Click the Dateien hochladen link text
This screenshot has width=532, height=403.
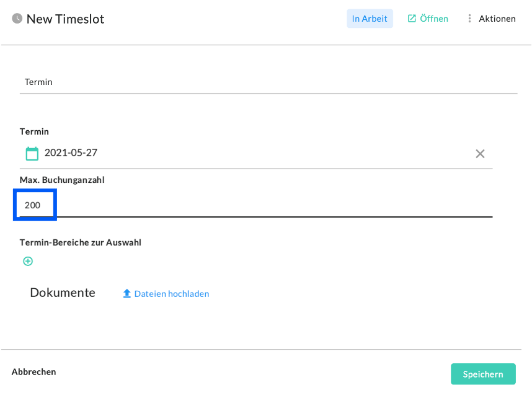click(172, 294)
